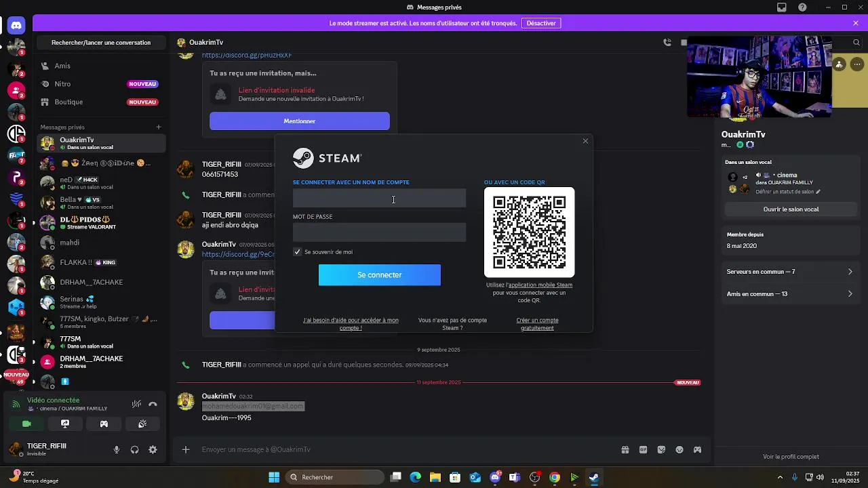Open the FLAKKA !! conversation
The width and height of the screenshot is (868, 488).
pyautogui.click(x=100, y=262)
